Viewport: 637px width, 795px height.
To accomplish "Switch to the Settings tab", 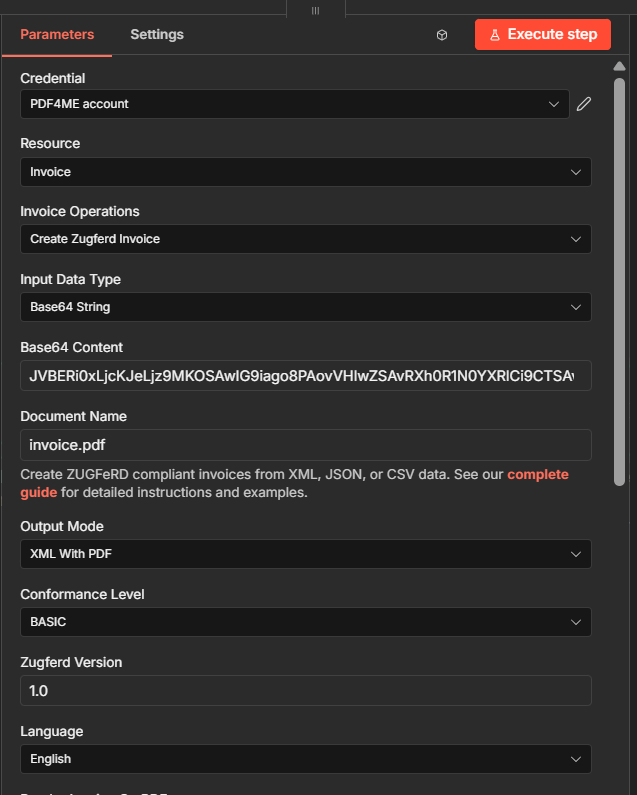I will tap(157, 34).
